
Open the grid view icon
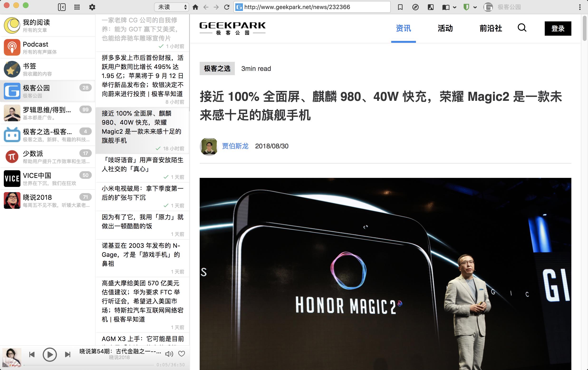pyautogui.click(x=77, y=7)
